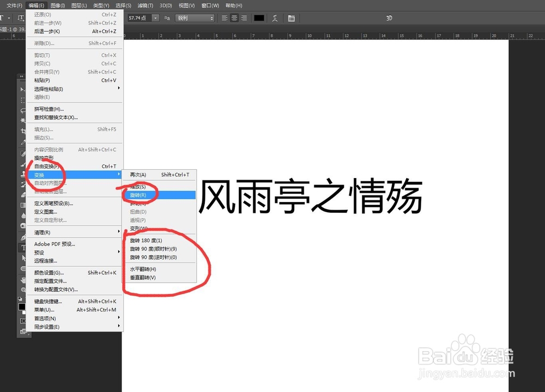The width and height of the screenshot is (545, 392).
Task: Collapse the toolbox double-arrow
Action: coord(21,76)
